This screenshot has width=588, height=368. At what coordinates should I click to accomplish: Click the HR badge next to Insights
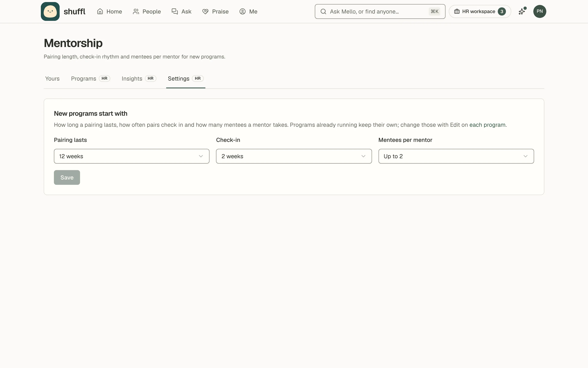pos(151,78)
